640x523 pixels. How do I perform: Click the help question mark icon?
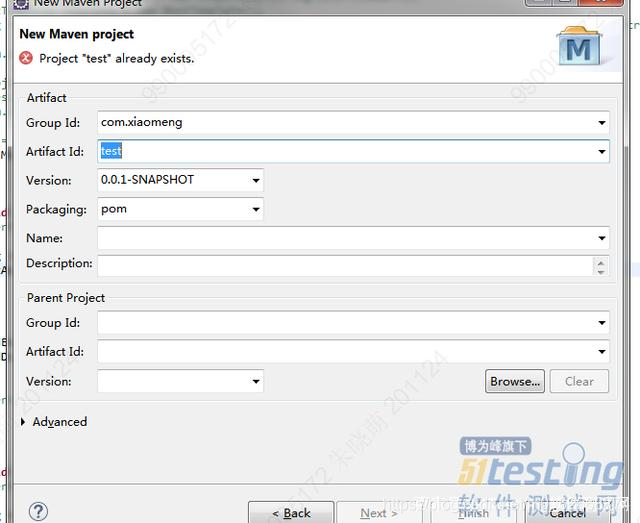click(38, 511)
